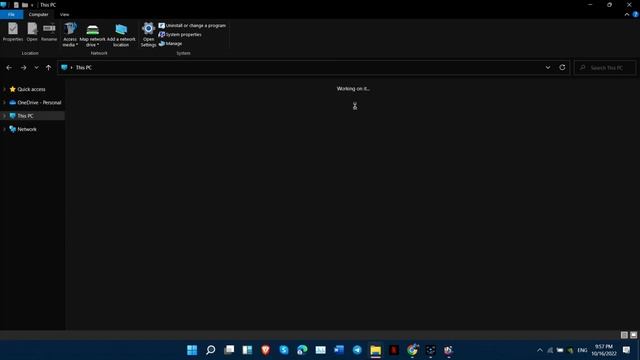Image resolution: width=640 pixels, height=360 pixels.
Task: Open Skype from the taskbar
Action: [x=284, y=350]
